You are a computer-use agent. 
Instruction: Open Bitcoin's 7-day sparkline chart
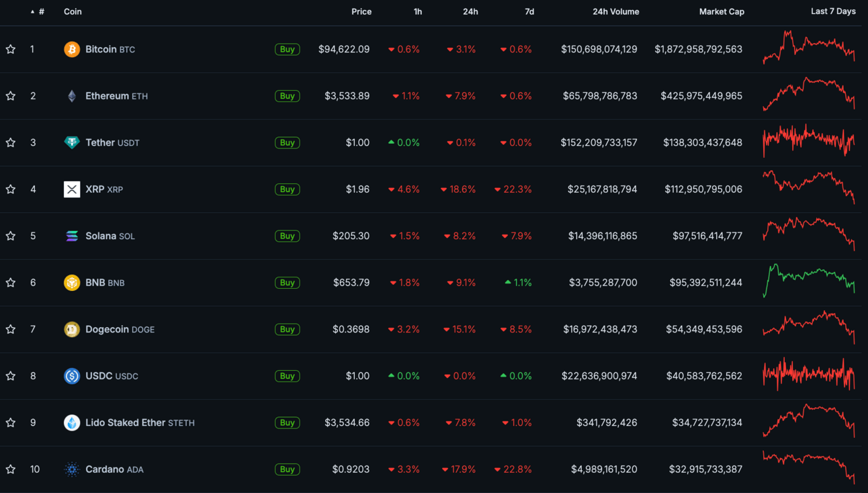[x=809, y=47]
